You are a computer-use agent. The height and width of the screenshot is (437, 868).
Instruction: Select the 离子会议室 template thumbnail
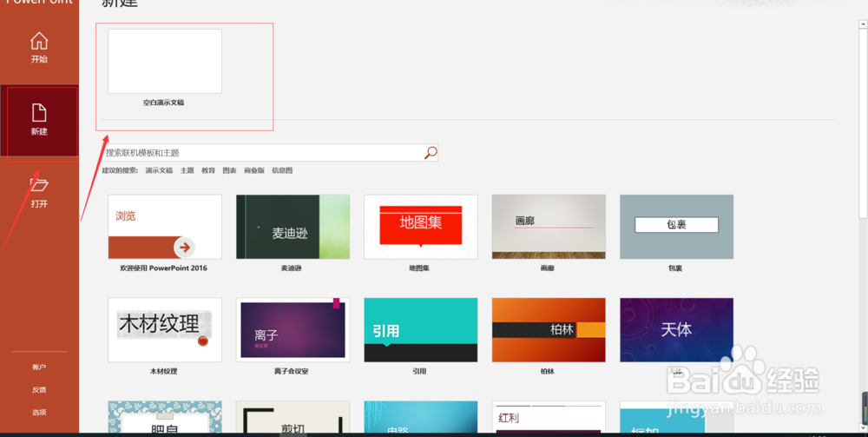pyautogui.click(x=293, y=329)
